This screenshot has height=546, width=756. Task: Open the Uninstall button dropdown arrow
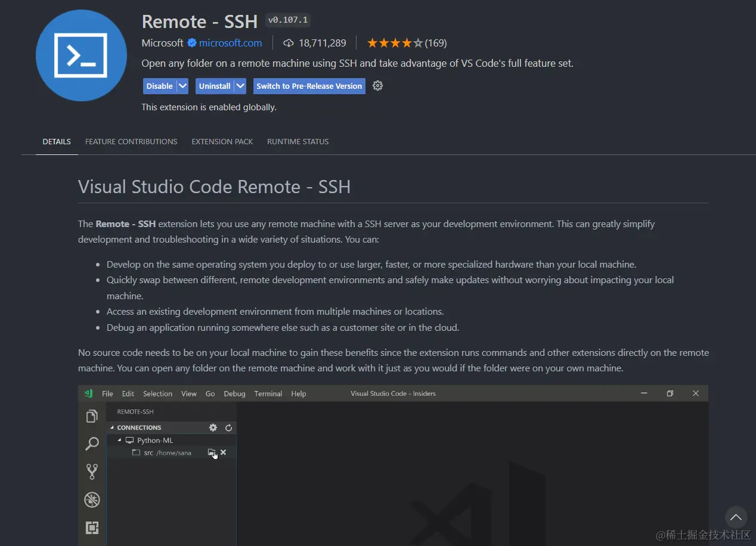[x=240, y=86]
